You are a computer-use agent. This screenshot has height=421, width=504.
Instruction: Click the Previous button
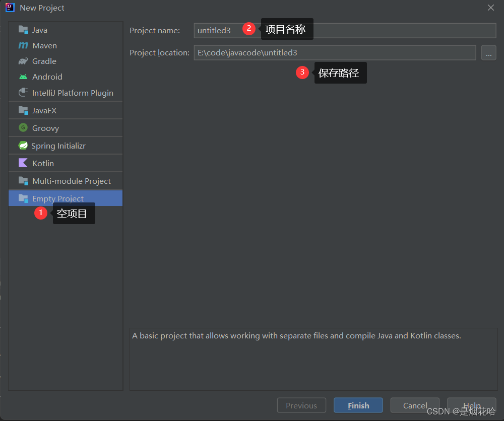[x=301, y=405]
